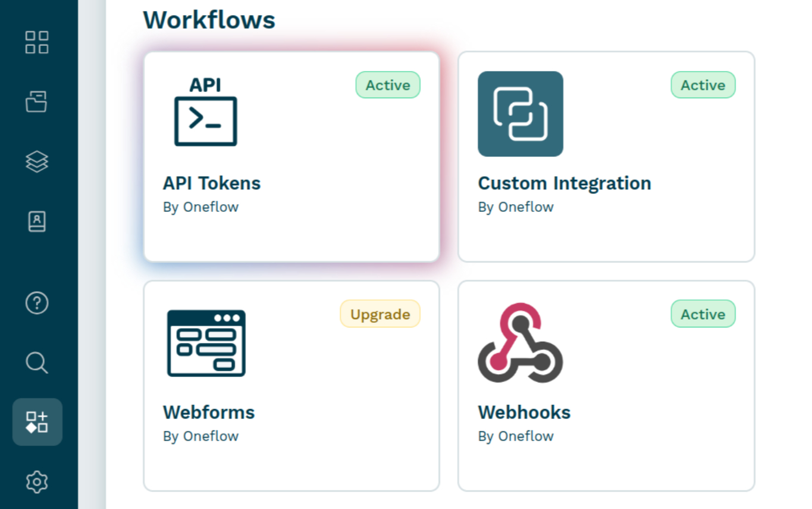Open settings gear icon in sidebar
Viewport: 812px width, 509px height.
pos(37,482)
